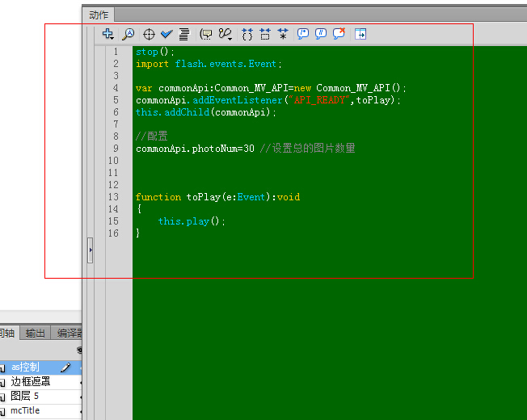This screenshot has width=527, height=420.
Task: Click the 设置总的图片数量 comment
Action: 308,149
